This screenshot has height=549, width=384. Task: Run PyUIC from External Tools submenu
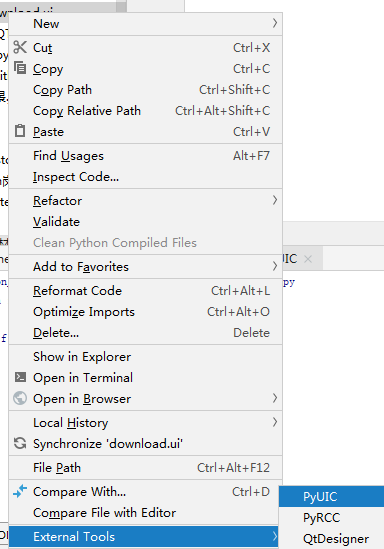331,496
